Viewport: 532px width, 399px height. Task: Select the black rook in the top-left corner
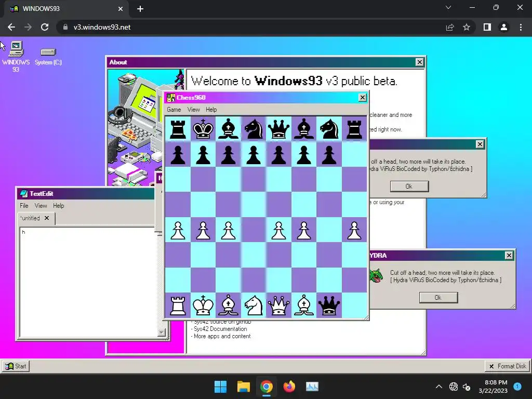(x=178, y=129)
